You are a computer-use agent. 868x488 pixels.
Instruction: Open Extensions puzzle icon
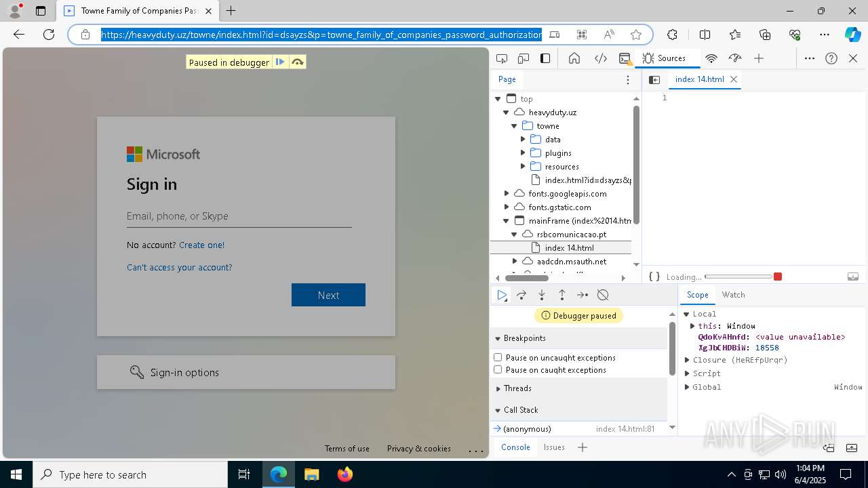(x=672, y=34)
